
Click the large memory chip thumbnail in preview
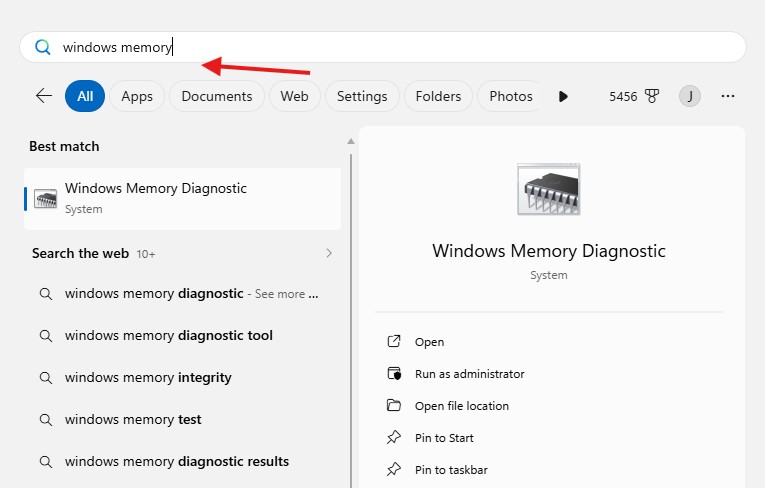point(549,189)
